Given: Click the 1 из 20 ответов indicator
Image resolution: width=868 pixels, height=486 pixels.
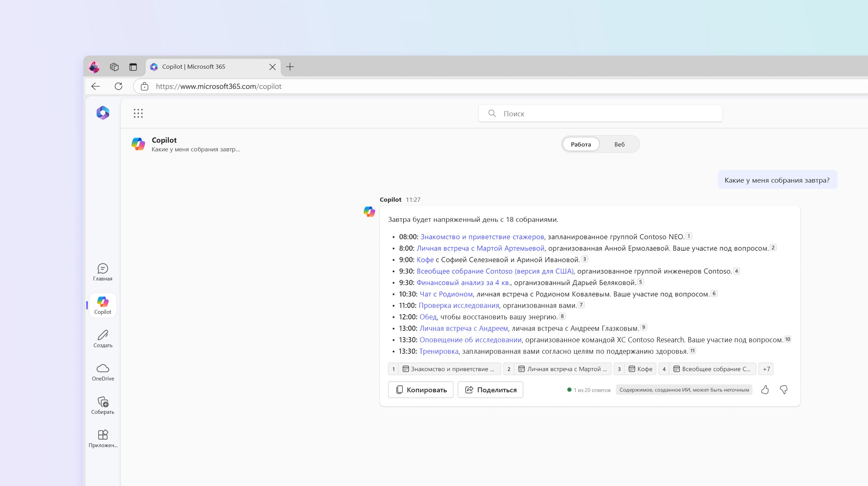Looking at the screenshot, I should (x=589, y=390).
